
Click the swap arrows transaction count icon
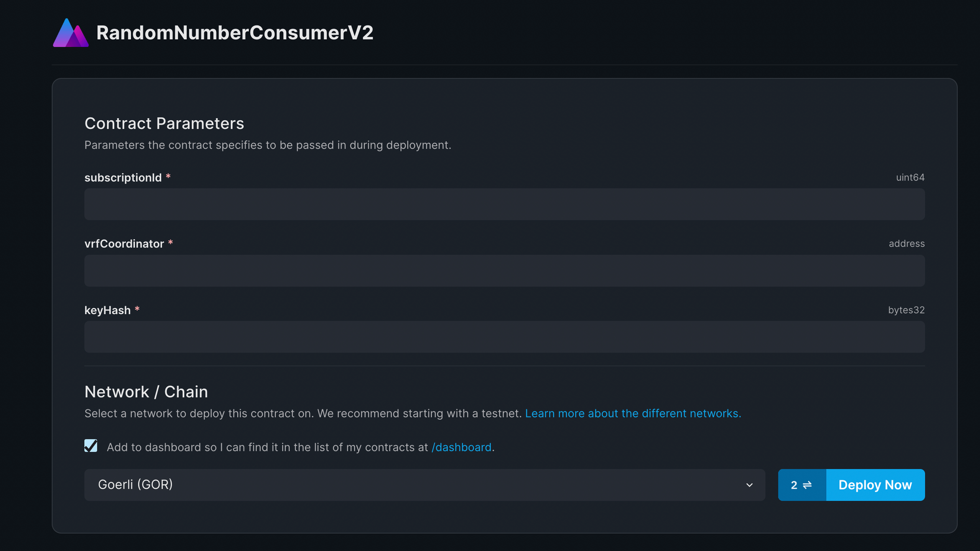point(807,485)
